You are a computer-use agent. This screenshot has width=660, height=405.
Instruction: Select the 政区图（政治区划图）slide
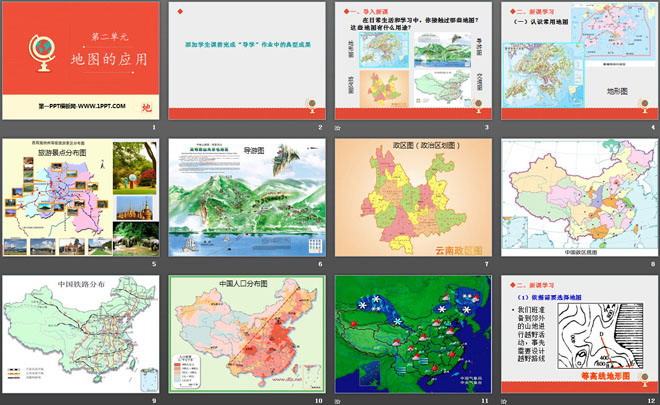coord(411,200)
